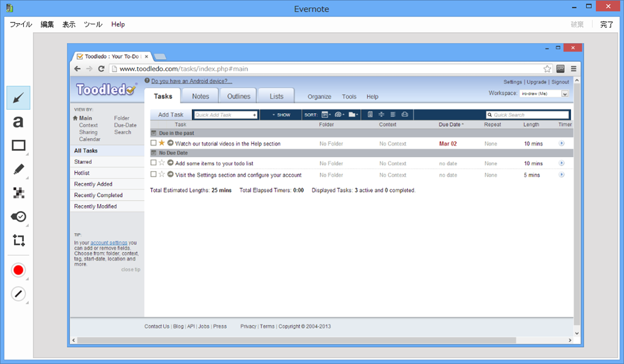Pick the Highlighter marker tool
Viewport: 624px width, 364px height.
point(18,169)
